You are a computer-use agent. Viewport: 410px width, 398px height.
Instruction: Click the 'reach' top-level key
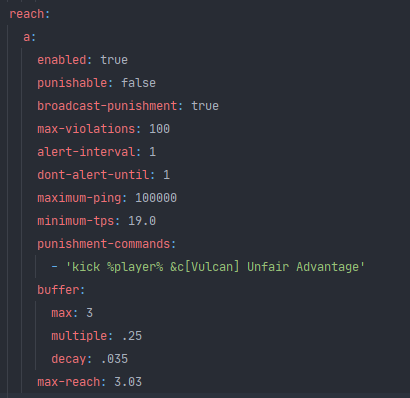click(26, 14)
